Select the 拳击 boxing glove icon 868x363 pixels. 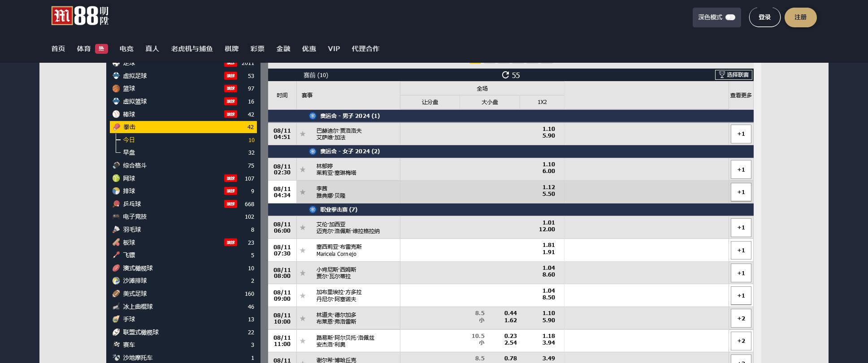pyautogui.click(x=116, y=127)
